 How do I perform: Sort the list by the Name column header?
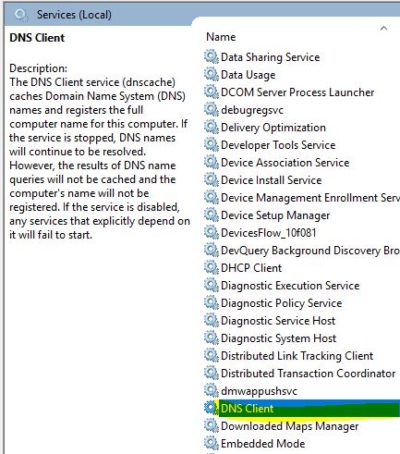click(221, 37)
